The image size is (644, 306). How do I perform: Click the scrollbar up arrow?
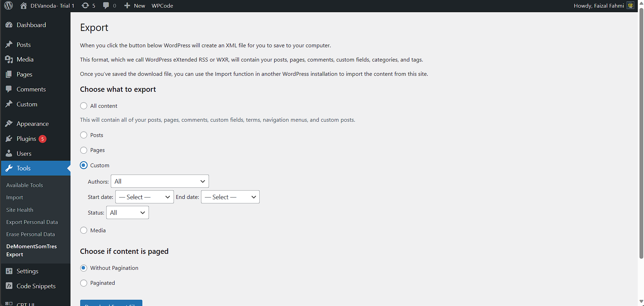tap(641, 3)
